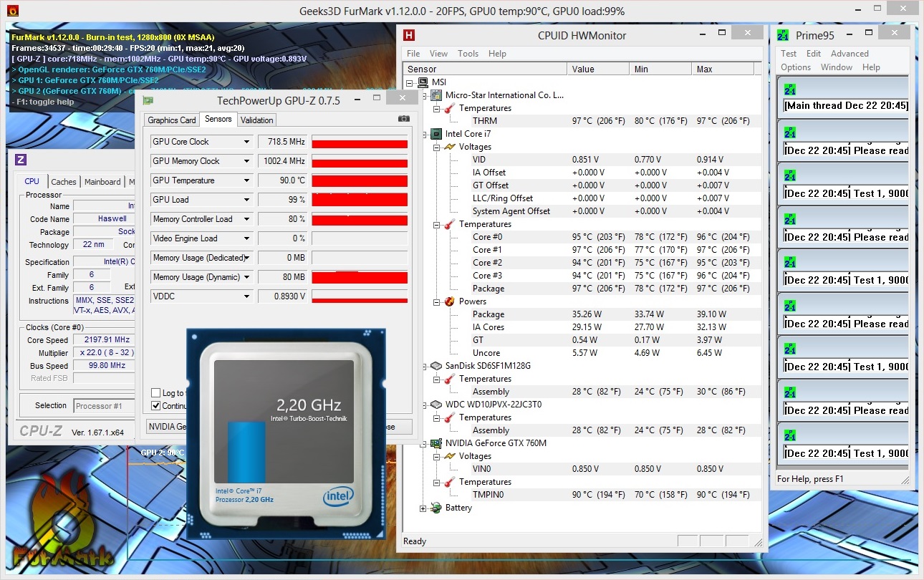Click the Sensor column header in HWMonitor

(486, 69)
